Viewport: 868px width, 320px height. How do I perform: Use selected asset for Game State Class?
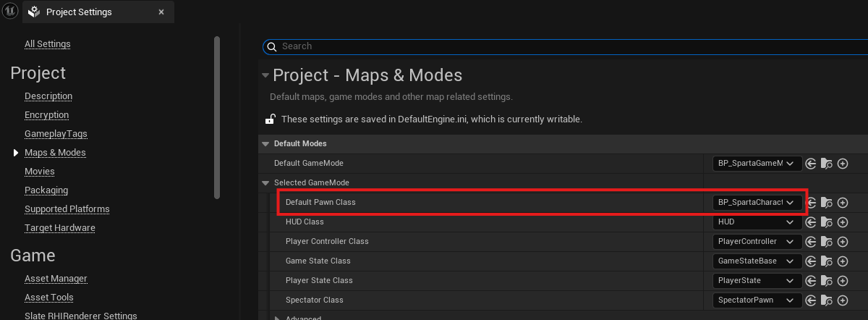[811, 261]
